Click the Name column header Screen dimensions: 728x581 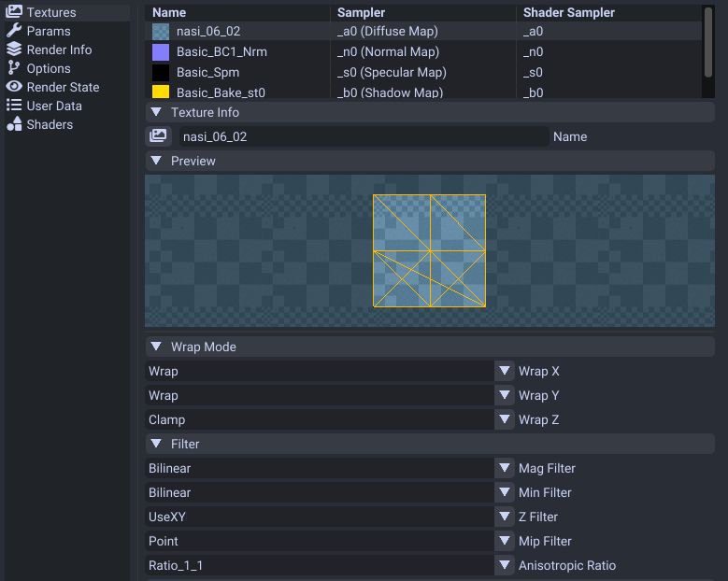coord(237,12)
